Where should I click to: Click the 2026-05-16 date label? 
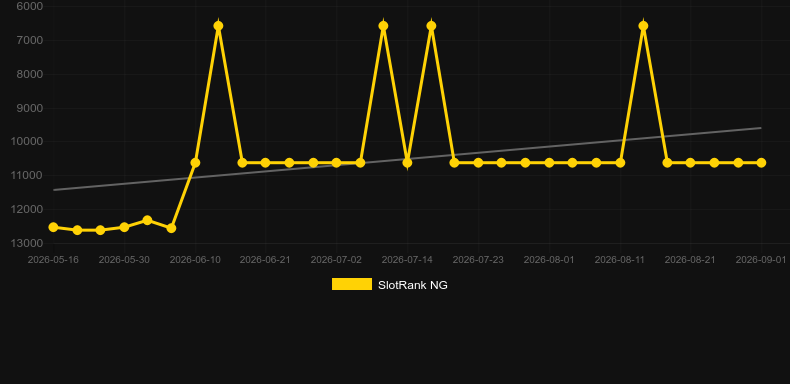click(53, 260)
